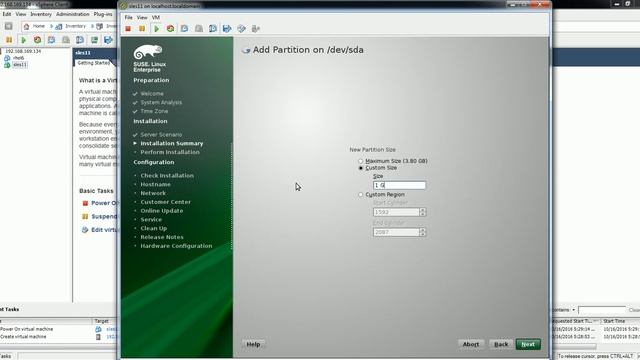The height and width of the screenshot is (360, 640).
Task: Click the USB device connect icon in console toolbar
Action: [x=256, y=29]
